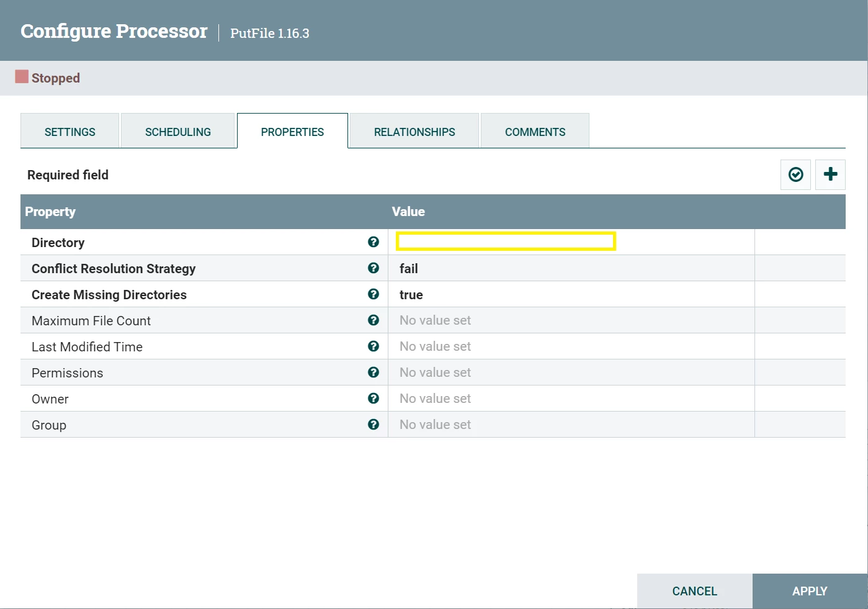This screenshot has height=609, width=868.
Task: Apply the processor configuration
Action: 810,591
